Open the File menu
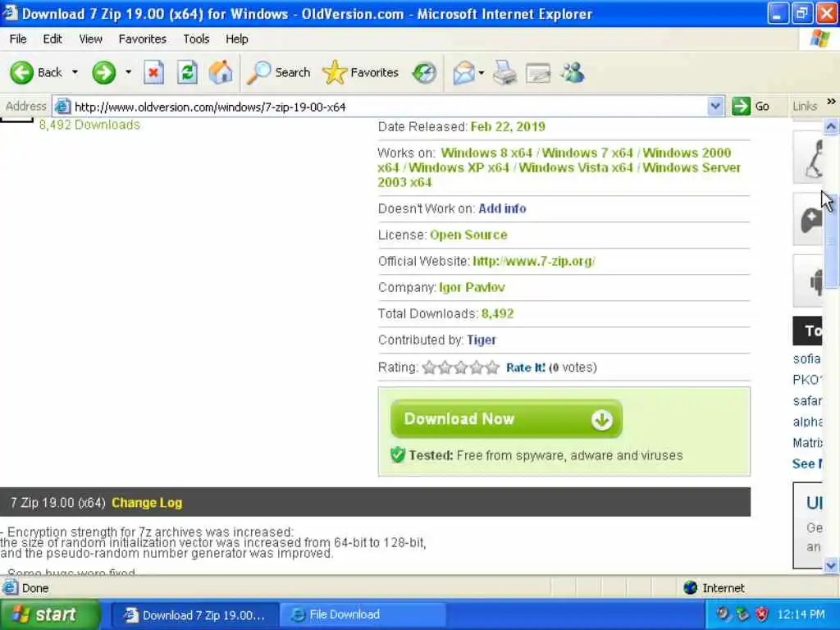 pos(18,39)
